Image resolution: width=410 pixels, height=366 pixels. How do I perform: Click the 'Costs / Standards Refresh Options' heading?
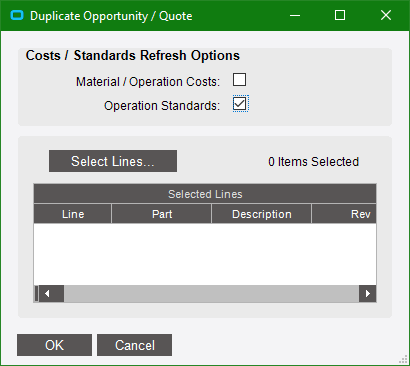pos(133,55)
